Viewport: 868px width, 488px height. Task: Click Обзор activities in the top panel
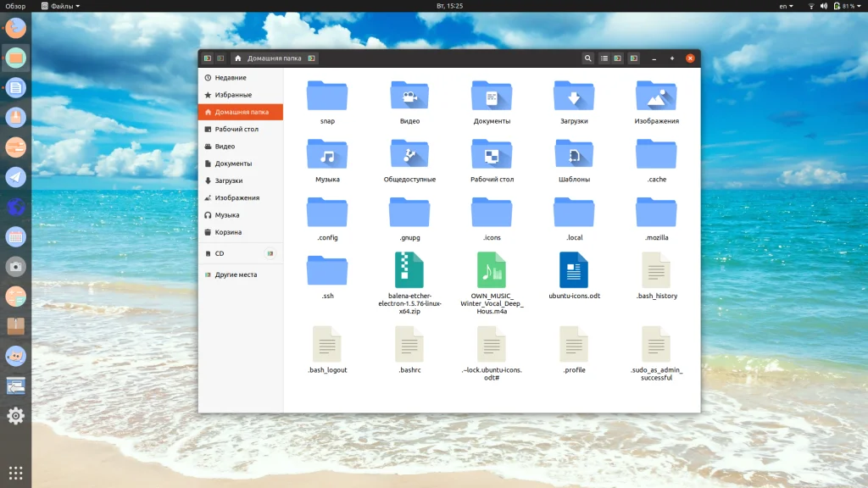coord(15,6)
